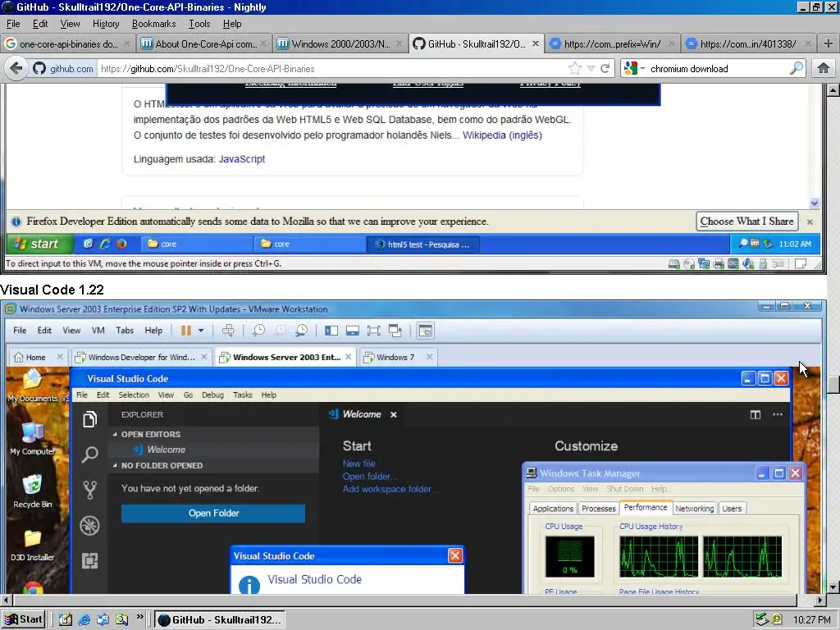Switch to Task Manager Networking tab

pos(694,509)
